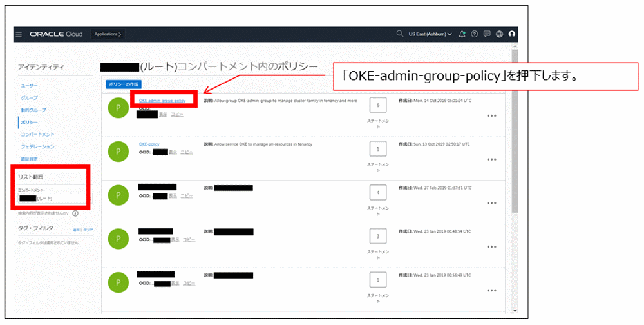Viewport: 644px width, 325px height.
Task: Click 追加 in the tag filter section
Action: coord(76,230)
